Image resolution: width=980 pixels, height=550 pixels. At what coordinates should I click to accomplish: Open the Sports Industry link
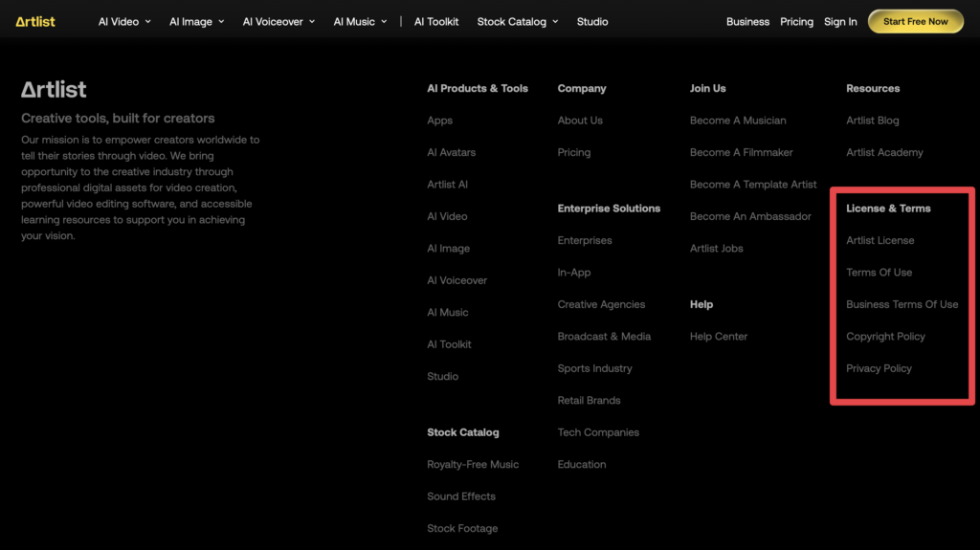[594, 367]
